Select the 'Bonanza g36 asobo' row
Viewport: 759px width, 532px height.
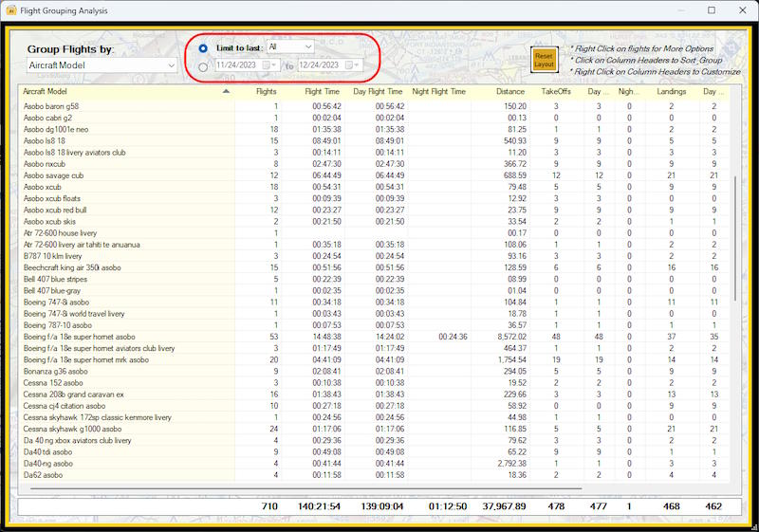[x=373, y=372]
